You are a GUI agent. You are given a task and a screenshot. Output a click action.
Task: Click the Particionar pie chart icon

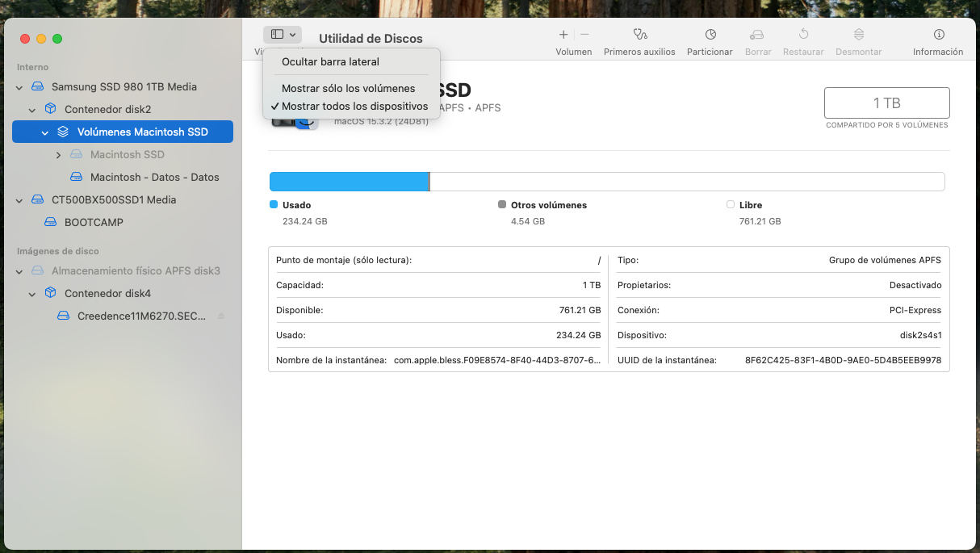click(x=710, y=35)
